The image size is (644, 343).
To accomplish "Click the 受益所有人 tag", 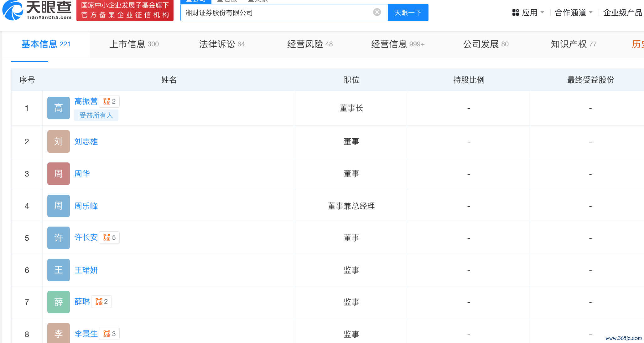I will (96, 115).
